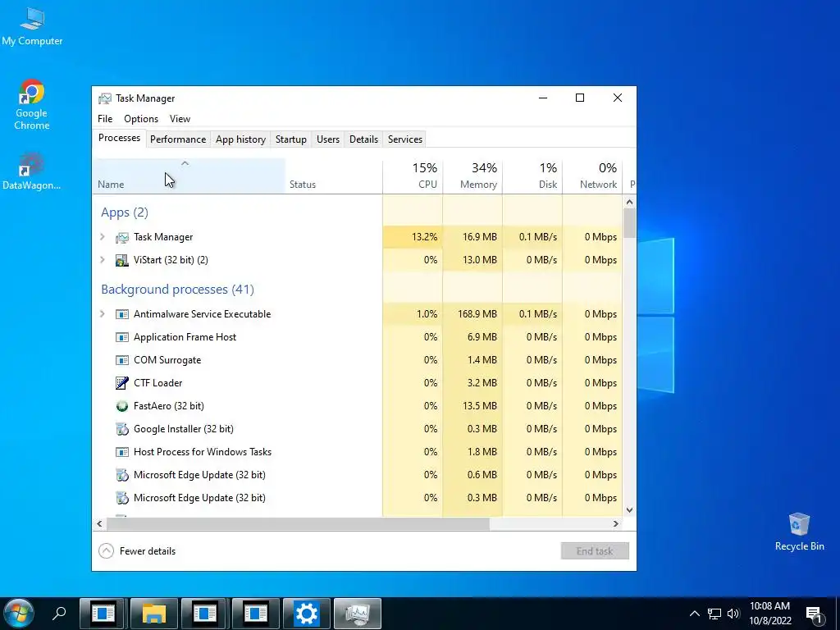Click the CTF Loader pen icon
The width and height of the screenshot is (840, 630).
click(x=122, y=383)
